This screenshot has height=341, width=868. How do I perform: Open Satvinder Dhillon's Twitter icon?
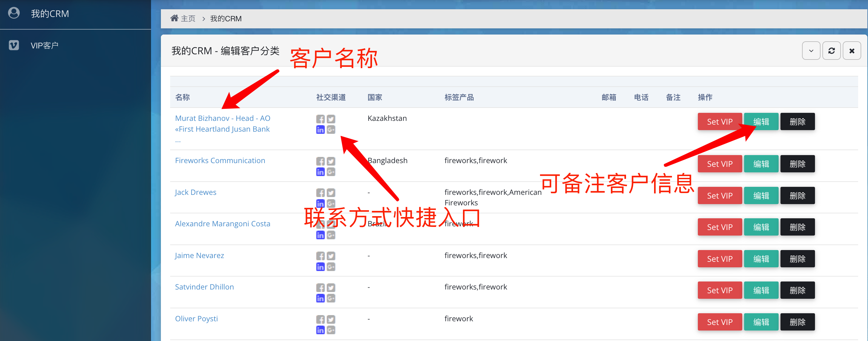(331, 287)
